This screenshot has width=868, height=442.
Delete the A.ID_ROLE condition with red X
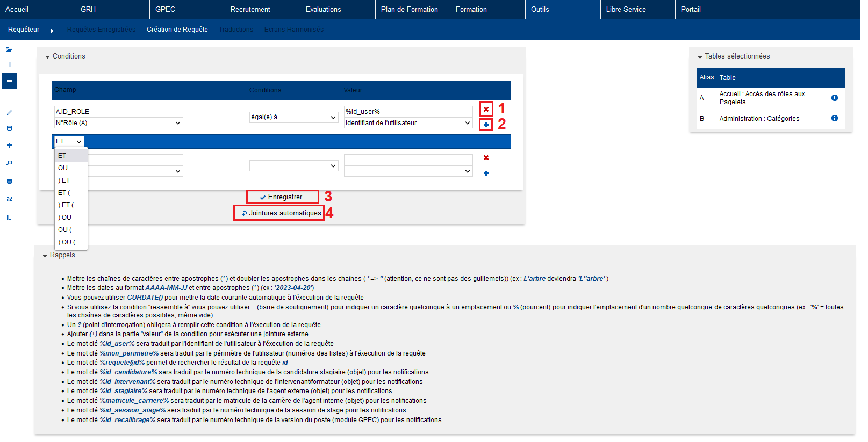point(486,109)
